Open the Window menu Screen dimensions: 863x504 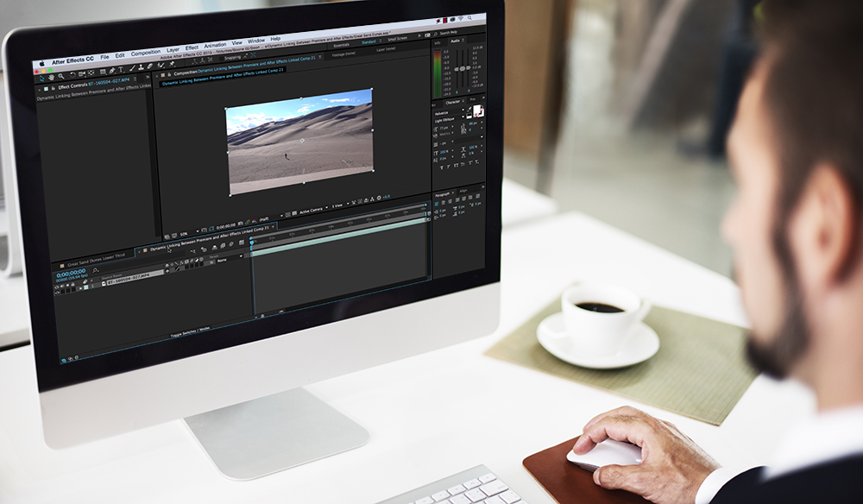[256, 41]
